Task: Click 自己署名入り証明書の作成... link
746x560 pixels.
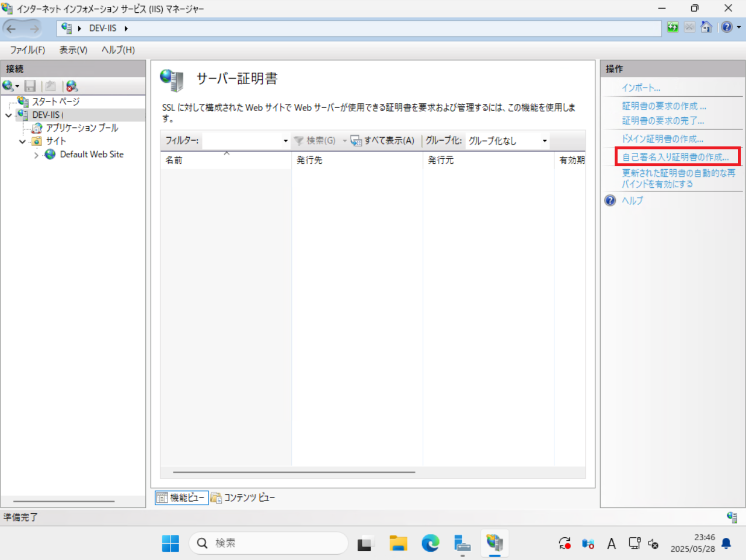Action: click(675, 157)
